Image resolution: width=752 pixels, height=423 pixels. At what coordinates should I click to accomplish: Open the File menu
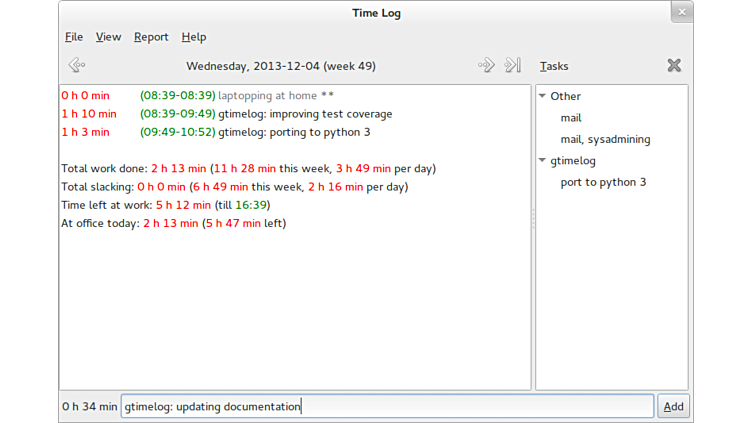(x=74, y=37)
